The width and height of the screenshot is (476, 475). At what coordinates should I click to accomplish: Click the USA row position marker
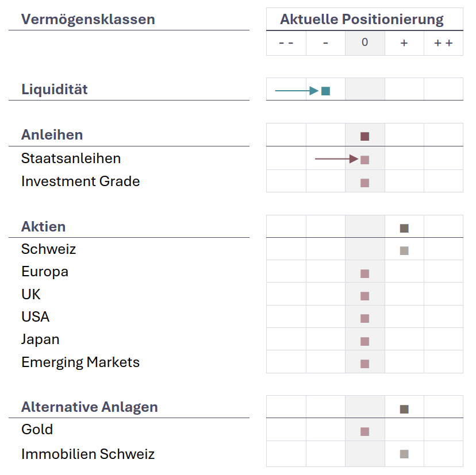tap(364, 318)
